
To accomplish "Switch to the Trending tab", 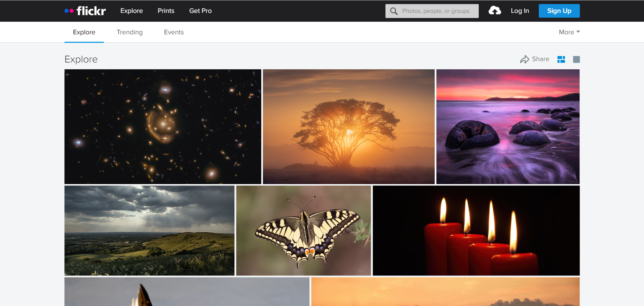I will [x=130, y=32].
